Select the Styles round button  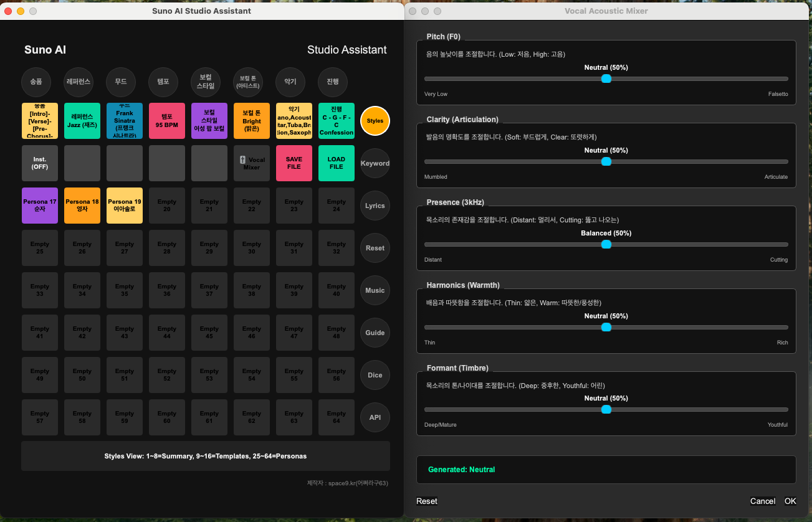coord(375,121)
